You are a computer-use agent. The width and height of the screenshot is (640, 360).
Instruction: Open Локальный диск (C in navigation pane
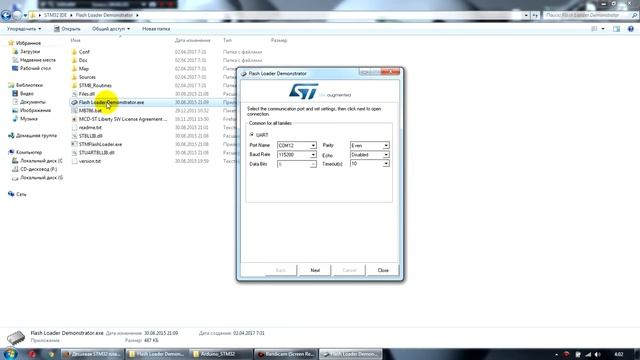point(38,160)
